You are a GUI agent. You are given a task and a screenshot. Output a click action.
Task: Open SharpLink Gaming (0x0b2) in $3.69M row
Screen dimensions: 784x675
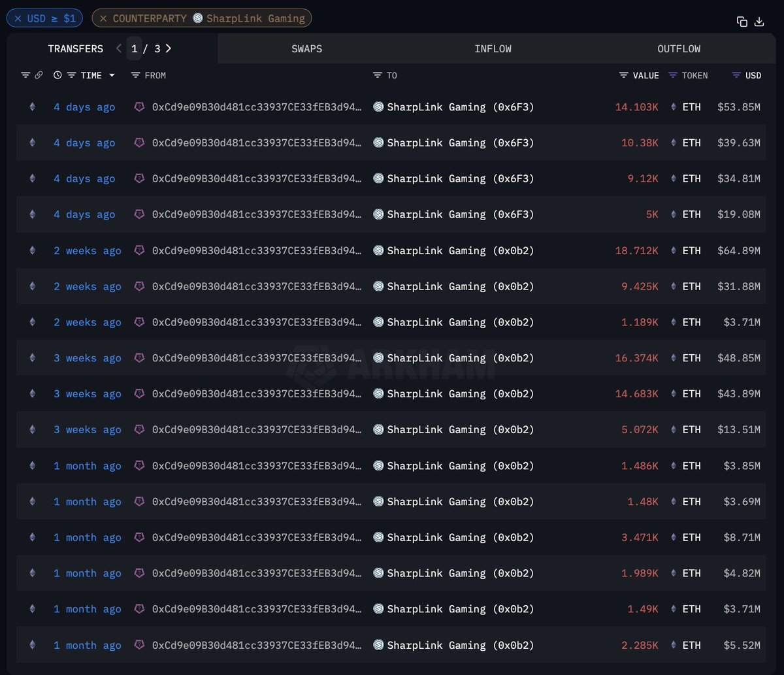click(x=461, y=502)
